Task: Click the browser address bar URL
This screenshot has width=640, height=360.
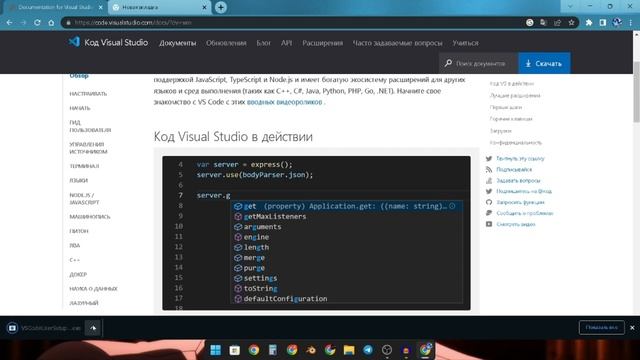Action: 133,22
